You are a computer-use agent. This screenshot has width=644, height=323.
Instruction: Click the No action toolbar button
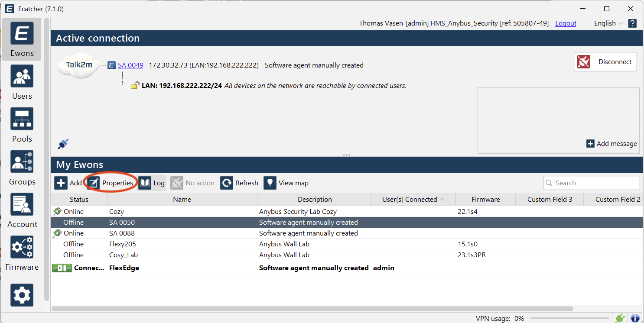[x=192, y=183]
